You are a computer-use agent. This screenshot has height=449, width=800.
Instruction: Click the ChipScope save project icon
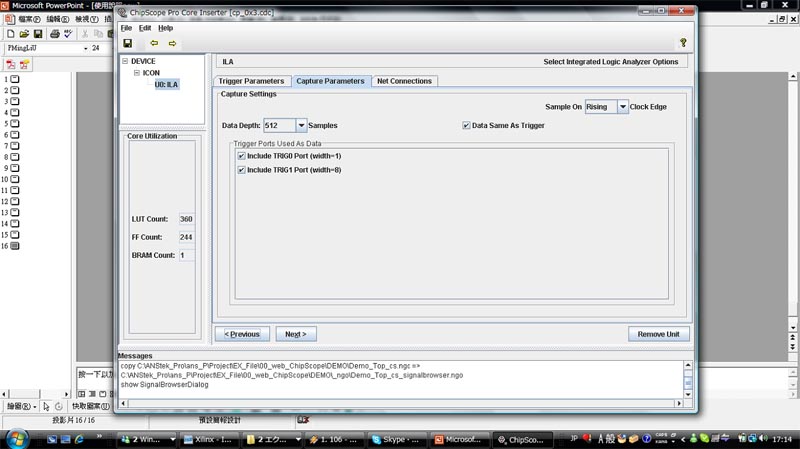pyautogui.click(x=128, y=43)
